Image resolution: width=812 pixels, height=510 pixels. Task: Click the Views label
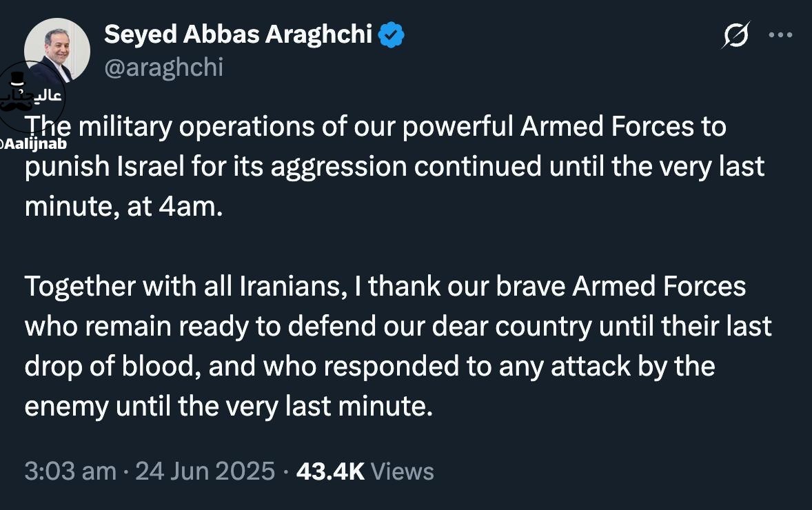tap(403, 471)
